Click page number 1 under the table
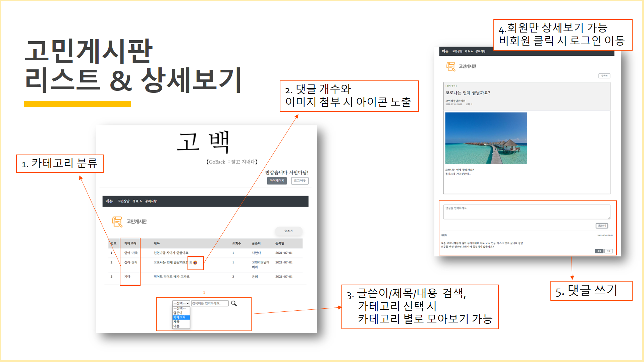Viewport: 644px width, 362px height. point(204,293)
